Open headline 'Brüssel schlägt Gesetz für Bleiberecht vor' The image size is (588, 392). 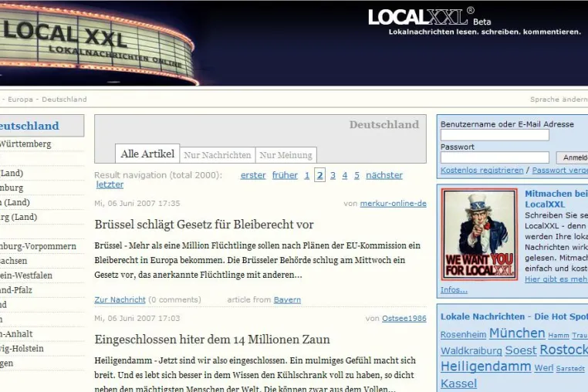click(204, 225)
